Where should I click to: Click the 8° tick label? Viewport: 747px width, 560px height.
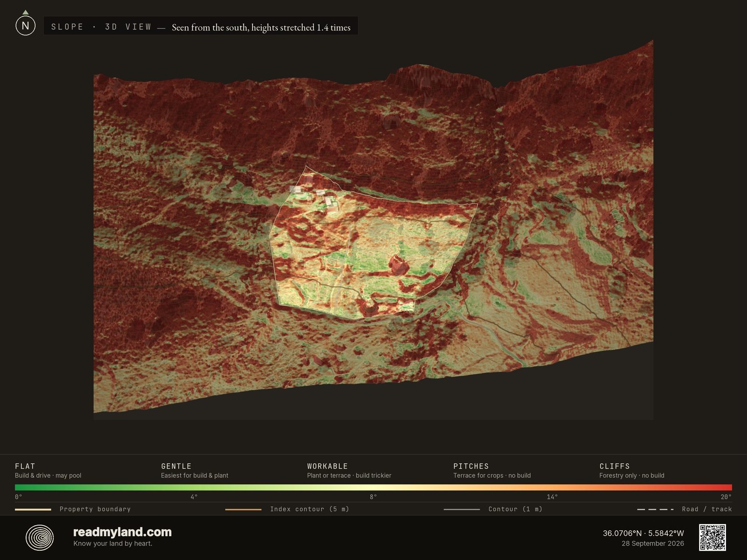(x=373, y=497)
